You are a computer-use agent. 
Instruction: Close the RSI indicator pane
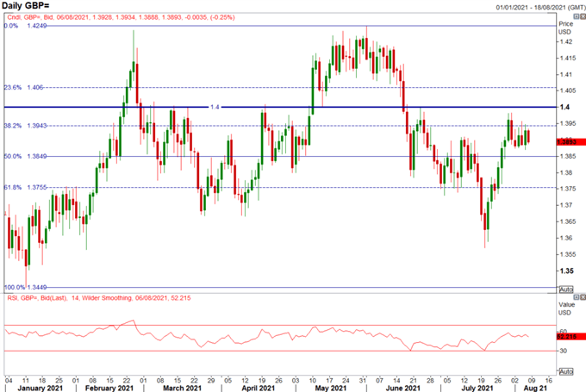point(583,297)
